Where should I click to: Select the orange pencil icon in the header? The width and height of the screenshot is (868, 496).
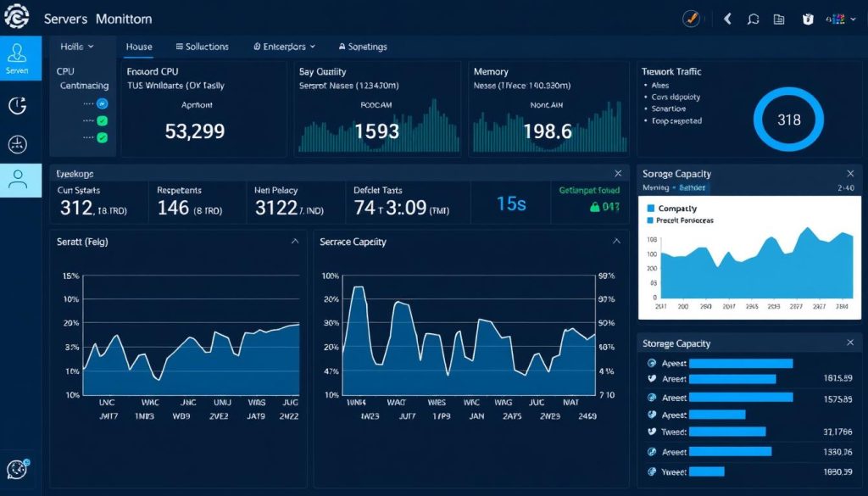[691, 17]
